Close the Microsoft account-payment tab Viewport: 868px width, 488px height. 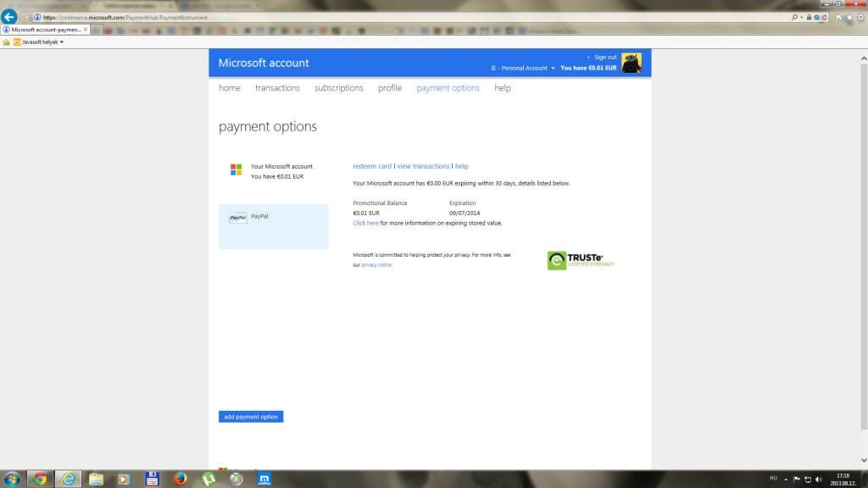click(86, 30)
